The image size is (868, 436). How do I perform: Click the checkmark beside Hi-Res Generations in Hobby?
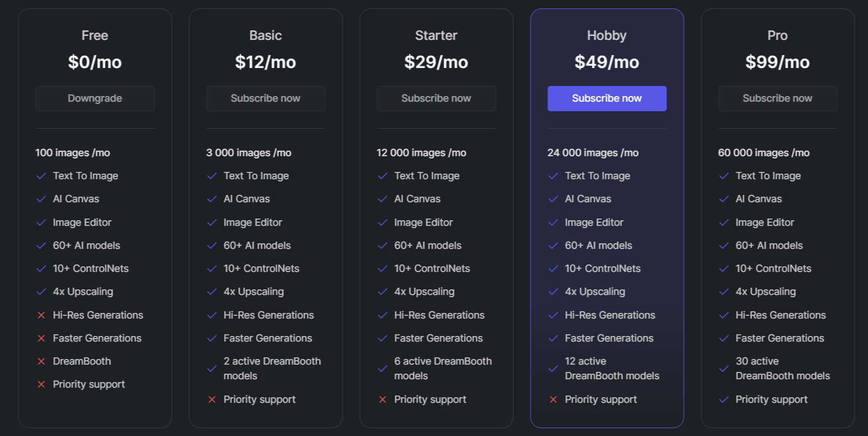click(553, 315)
